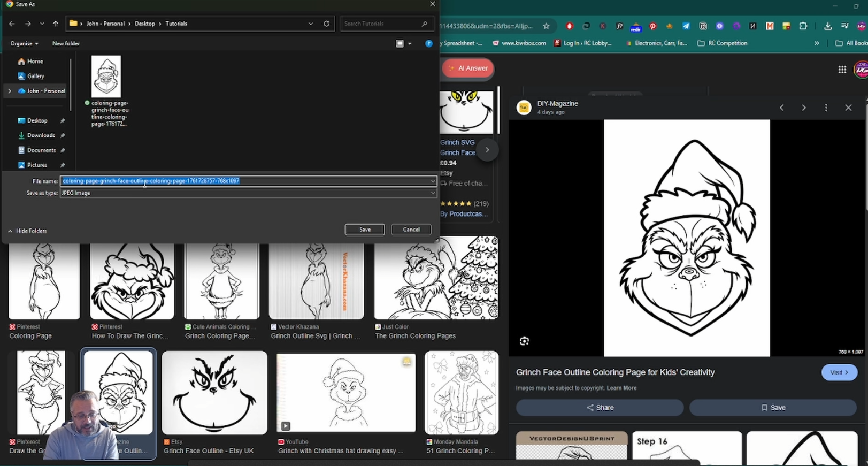Click the Google Lens search icon on preview
868x466 pixels.
(x=524, y=341)
